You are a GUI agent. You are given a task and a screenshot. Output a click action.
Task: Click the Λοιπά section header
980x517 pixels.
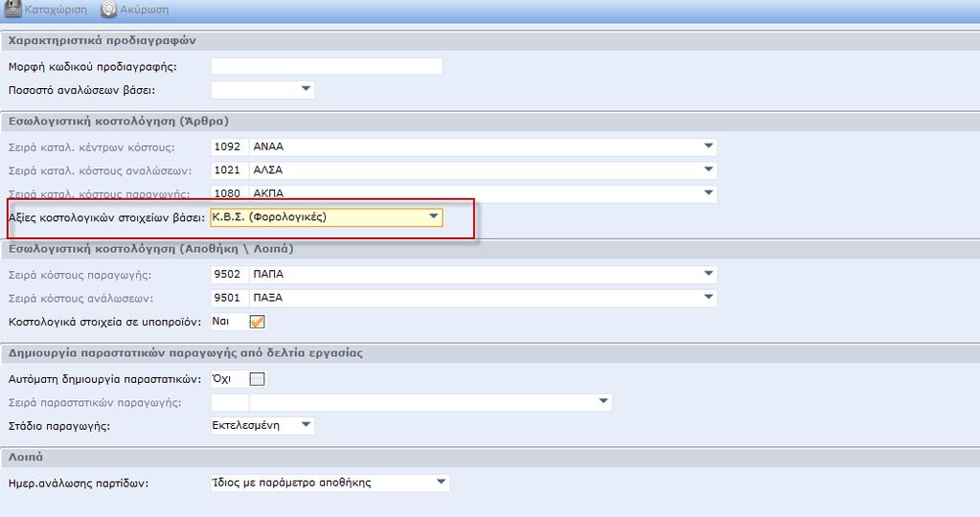click(26, 457)
